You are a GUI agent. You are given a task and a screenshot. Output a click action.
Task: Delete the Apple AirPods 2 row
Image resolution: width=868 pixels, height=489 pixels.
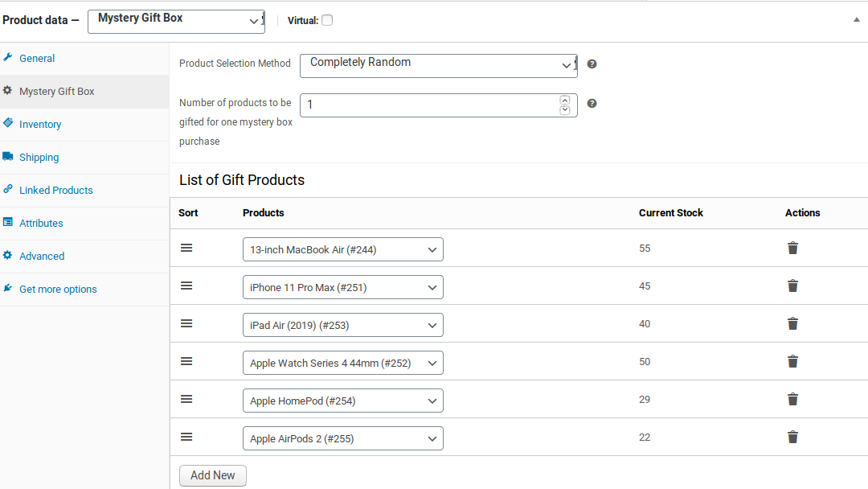coord(792,437)
